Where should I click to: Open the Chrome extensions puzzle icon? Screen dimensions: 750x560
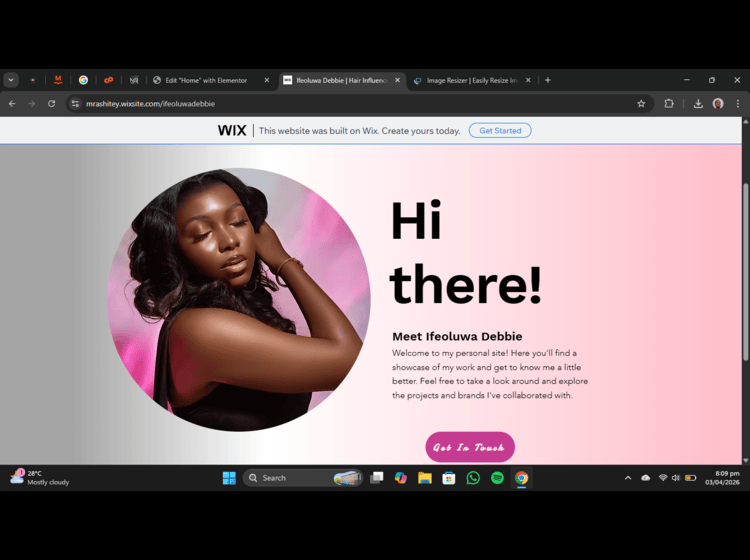coord(669,103)
